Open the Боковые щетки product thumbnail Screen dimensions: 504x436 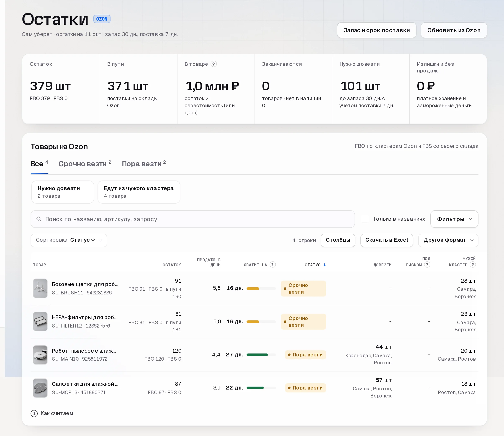40,288
